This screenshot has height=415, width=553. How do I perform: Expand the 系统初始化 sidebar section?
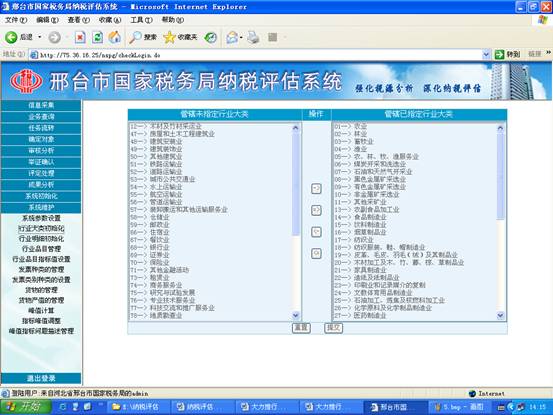41,196
